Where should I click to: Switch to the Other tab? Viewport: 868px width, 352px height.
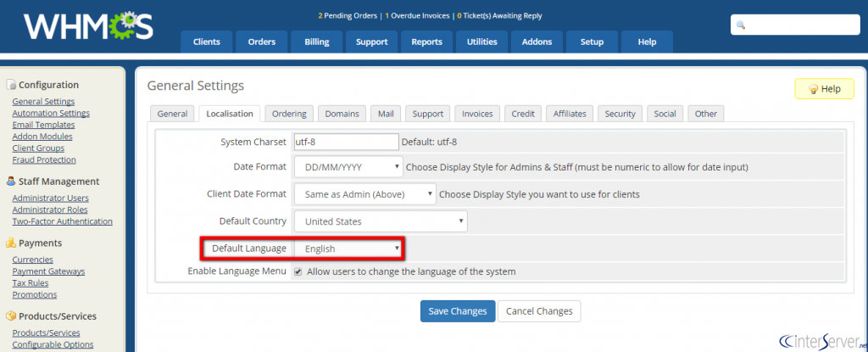(706, 114)
